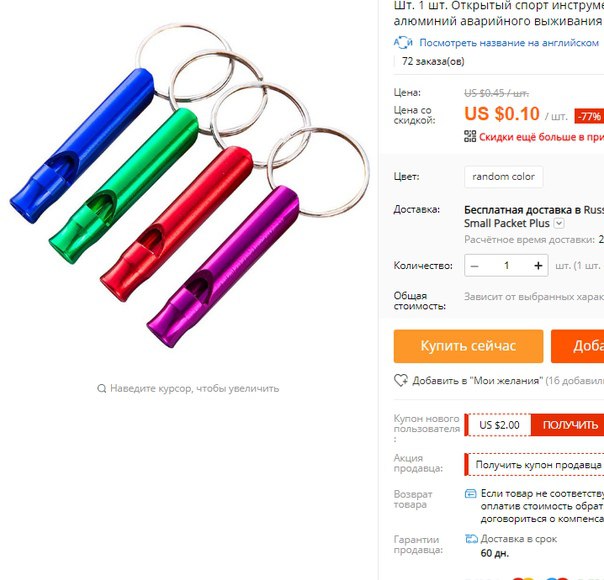604x580 pixels.
Task: Click the whistle product image
Action: [189, 186]
